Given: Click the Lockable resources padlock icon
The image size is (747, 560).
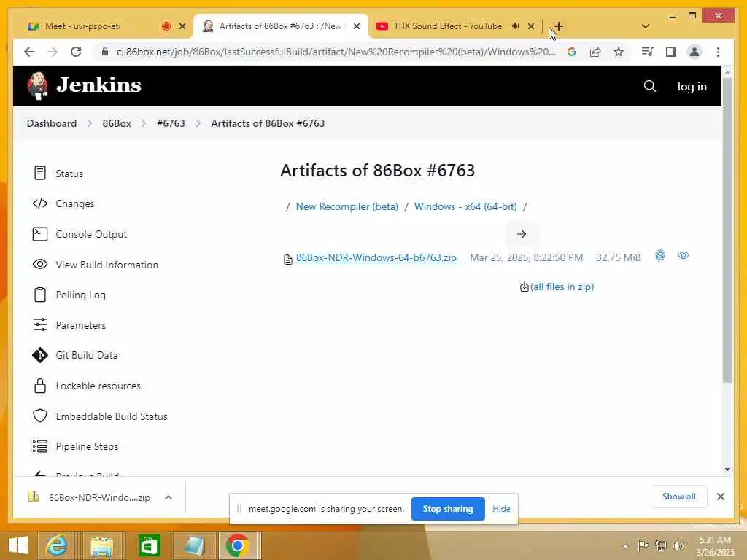Looking at the screenshot, I should 40,386.
